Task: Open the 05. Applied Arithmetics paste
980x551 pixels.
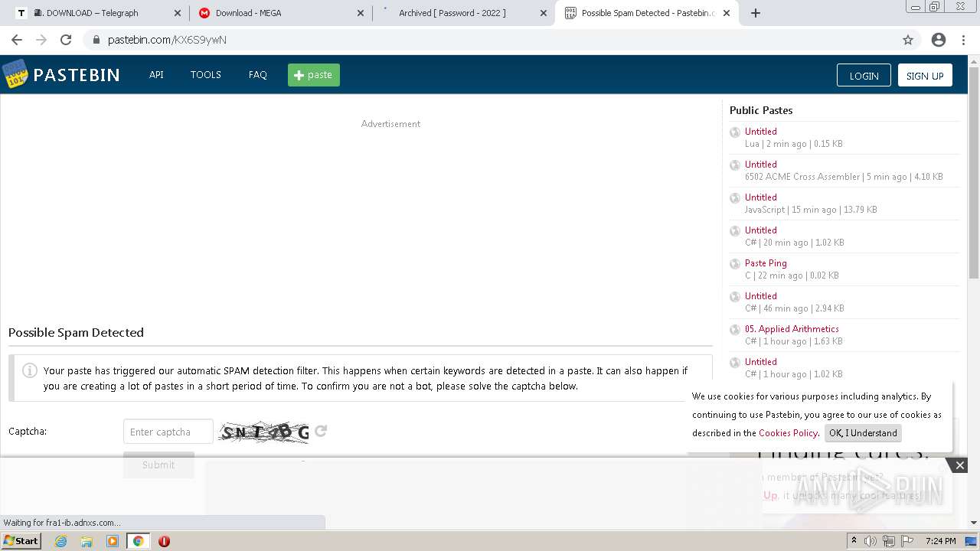Action: coord(792,329)
